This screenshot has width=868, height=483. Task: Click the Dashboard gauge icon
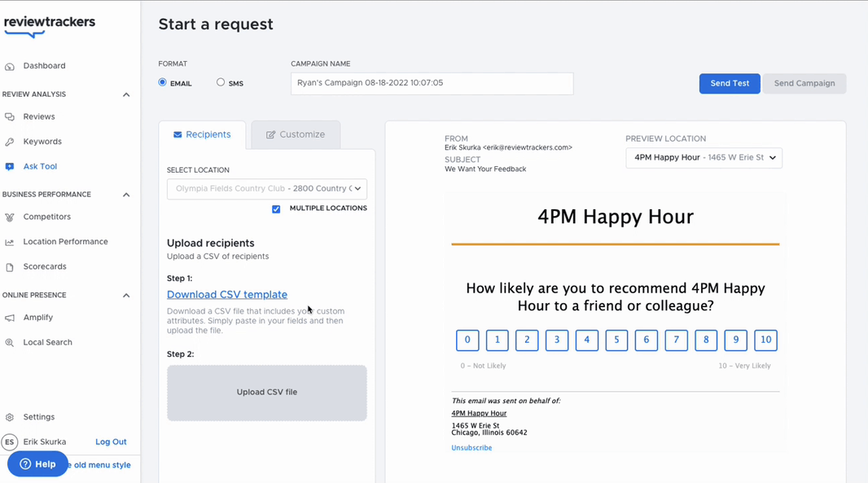(10, 67)
